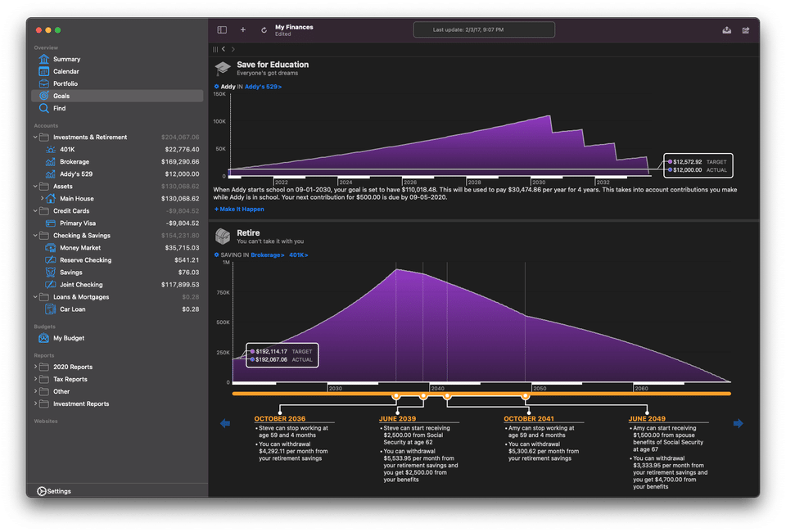
Task: Toggle the sidebar visibility button
Action: (x=222, y=30)
